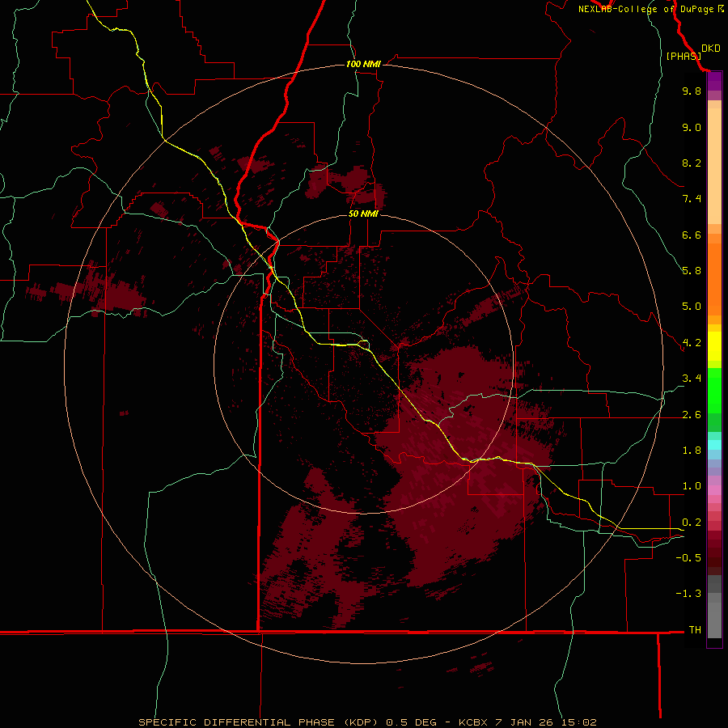The height and width of the screenshot is (728, 728).
Task: Click the 9.0 scale value
Action: point(692,127)
